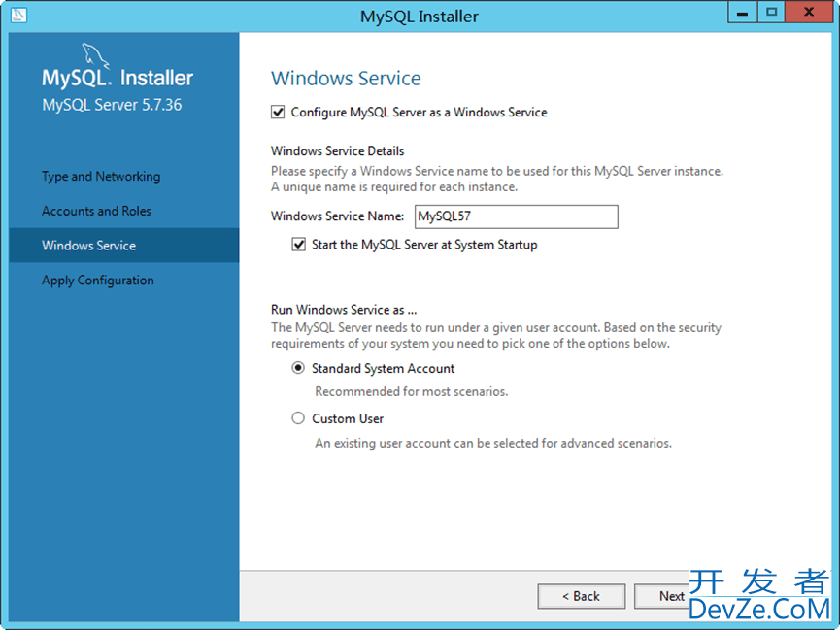The image size is (840, 630).
Task: Click the MySQL dolphin logo in sidebar
Action: [95, 55]
